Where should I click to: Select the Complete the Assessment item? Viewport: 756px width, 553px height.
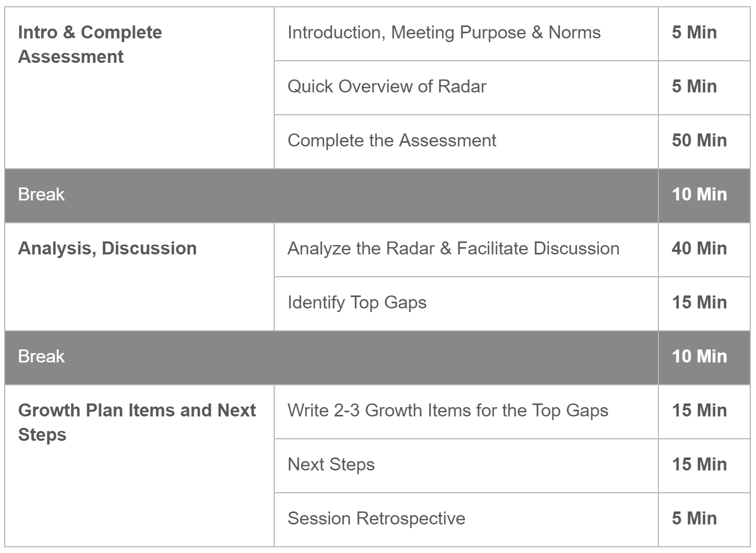392,140
